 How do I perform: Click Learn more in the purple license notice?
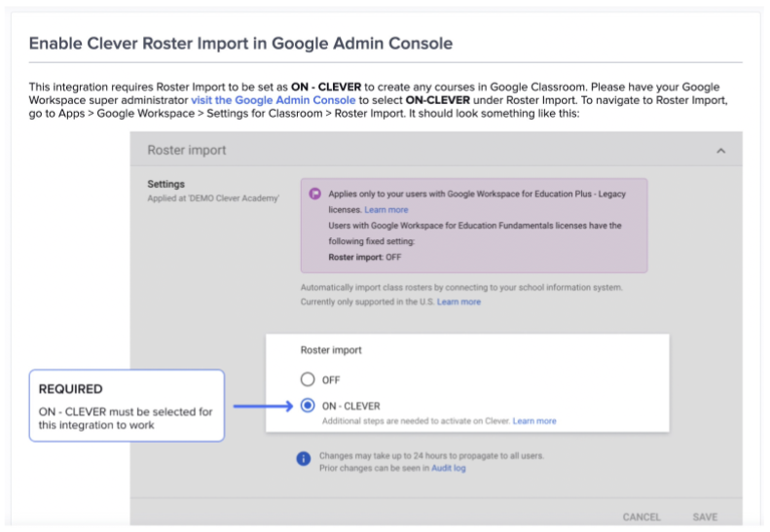386,210
